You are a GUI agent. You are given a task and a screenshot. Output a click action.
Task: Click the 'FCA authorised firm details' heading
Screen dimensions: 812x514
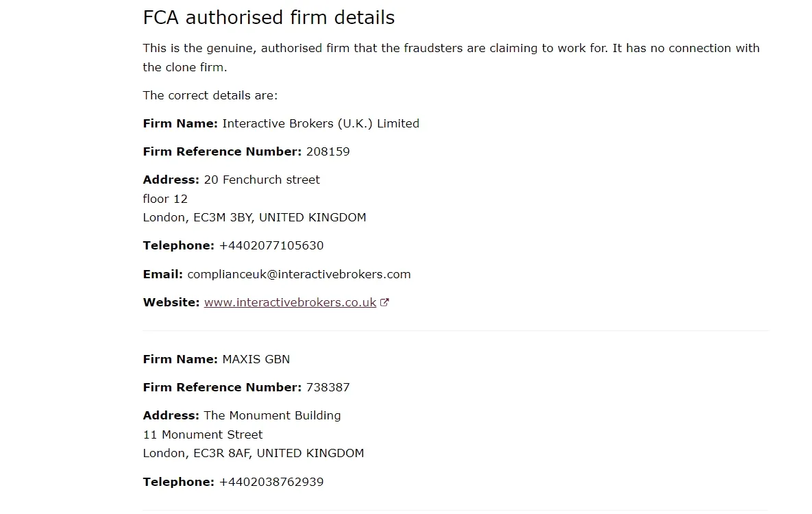(x=269, y=18)
